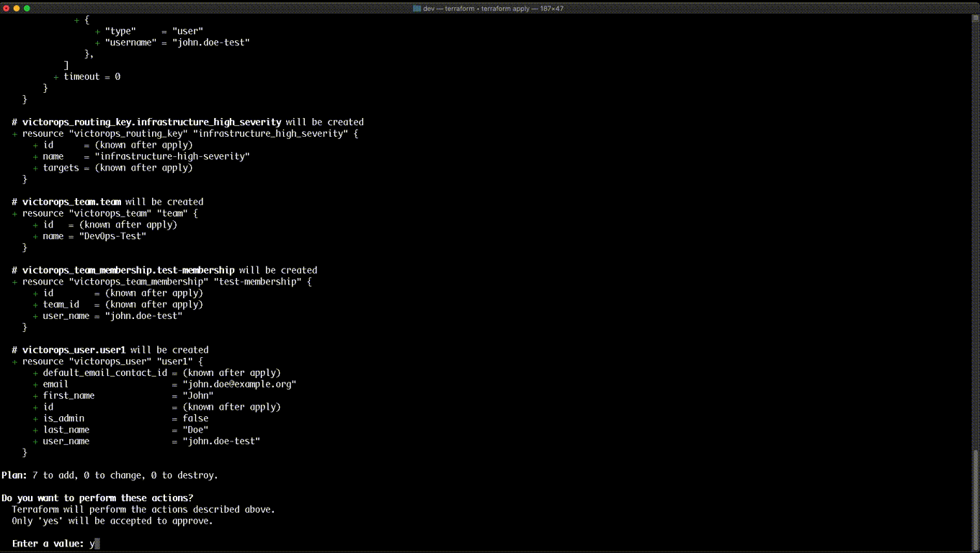Click heading "victorops_routing_key.infrastructure_high_severity will be created"
Image resolution: width=980 pixels, height=553 pixels.
[187, 122]
